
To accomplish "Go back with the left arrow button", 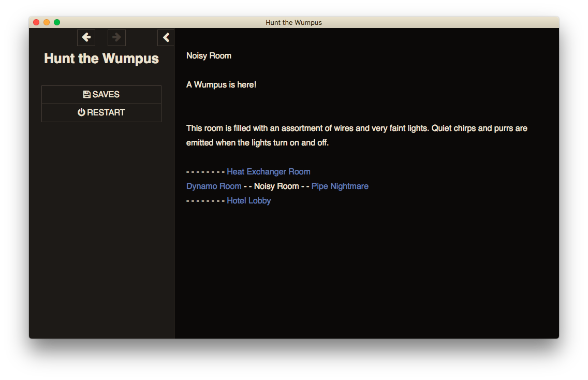I will (x=86, y=37).
